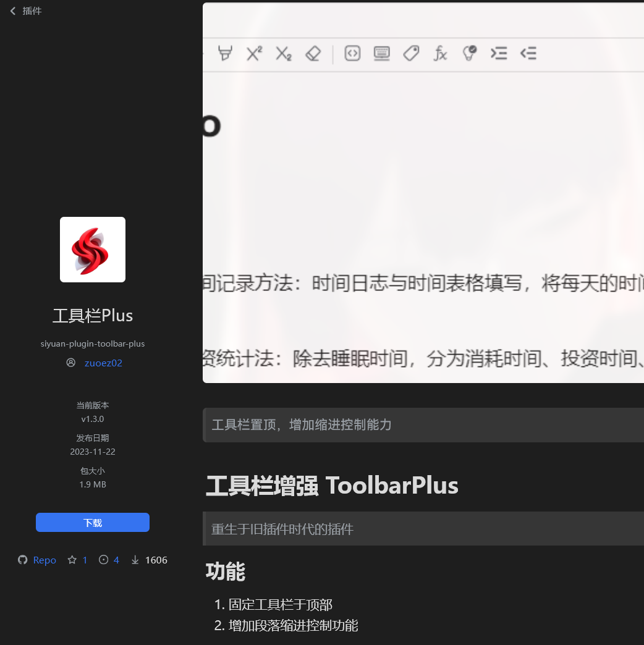Select the highlighter mark icon in preview
Viewport: 644px width, 645px height.
click(225, 54)
